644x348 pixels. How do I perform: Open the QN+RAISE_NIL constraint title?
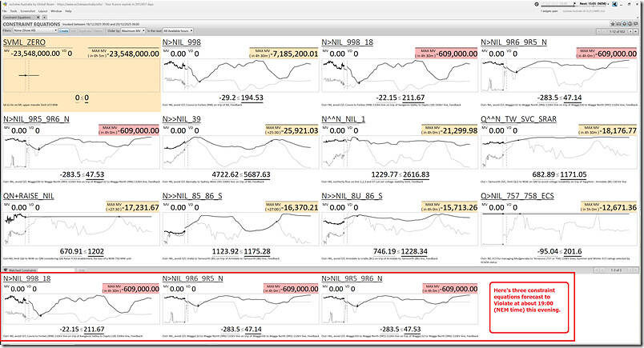(28, 196)
